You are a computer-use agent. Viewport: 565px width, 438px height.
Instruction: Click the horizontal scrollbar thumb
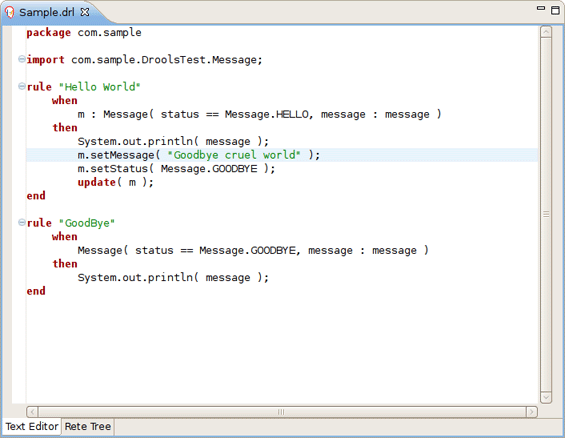282,412
